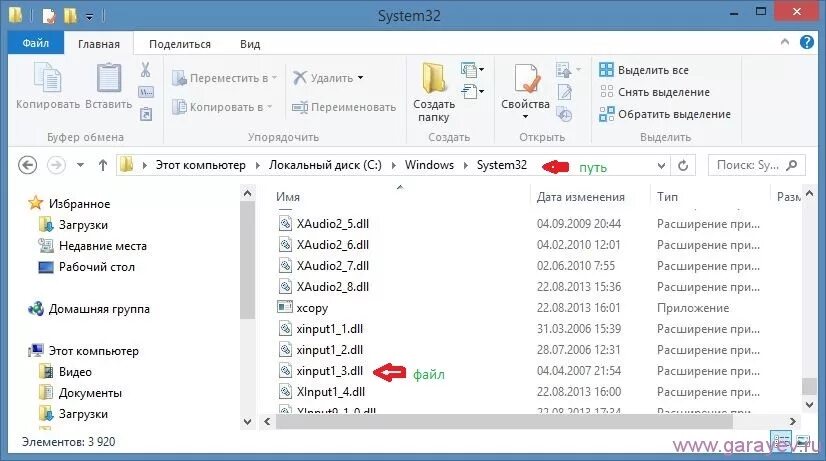Image resolution: width=826 pixels, height=461 pixels.
Task: Open the Easy access dropdown icon
Action: point(472,92)
